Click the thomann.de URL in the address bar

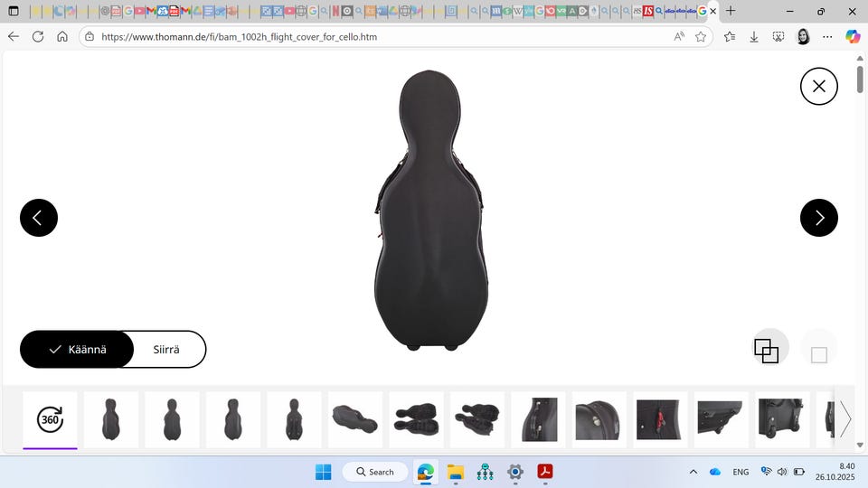click(239, 37)
